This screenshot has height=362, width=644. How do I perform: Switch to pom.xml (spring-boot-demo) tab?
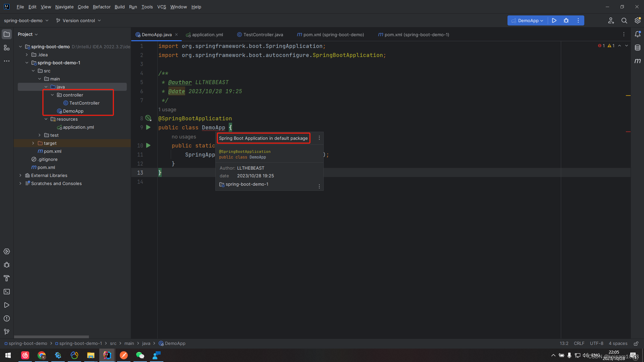tap(331, 35)
